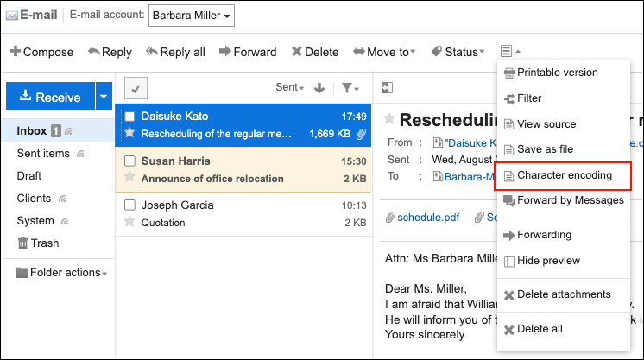This screenshot has width=644, height=360.
Task: Click the Trash bin icon
Action: tap(22, 243)
